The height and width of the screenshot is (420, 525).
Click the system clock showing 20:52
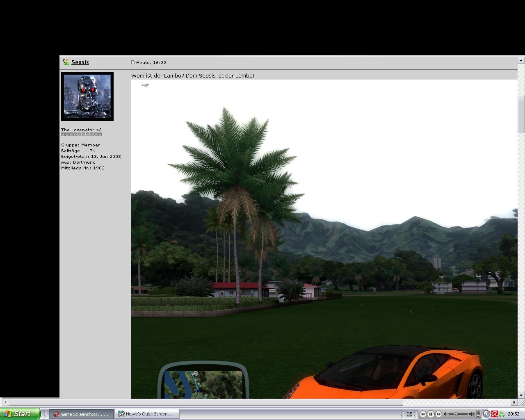pyautogui.click(x=514, y=414)
